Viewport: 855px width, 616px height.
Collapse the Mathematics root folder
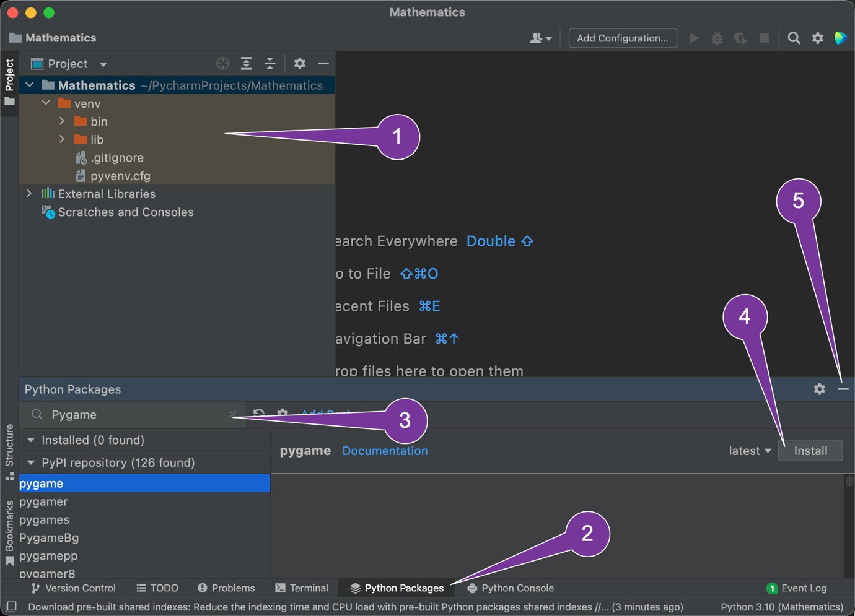(30, 85)
